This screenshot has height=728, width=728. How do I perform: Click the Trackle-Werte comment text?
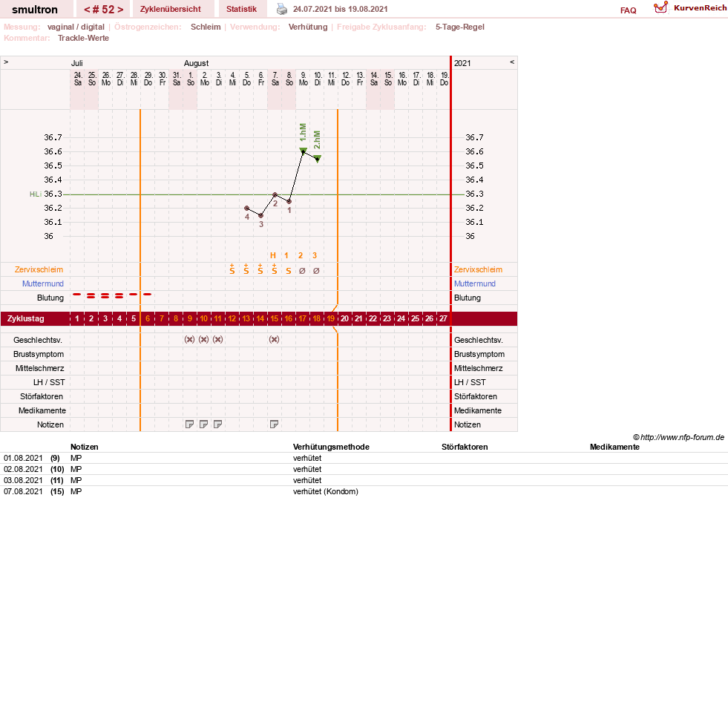click(x=83, y=38)
